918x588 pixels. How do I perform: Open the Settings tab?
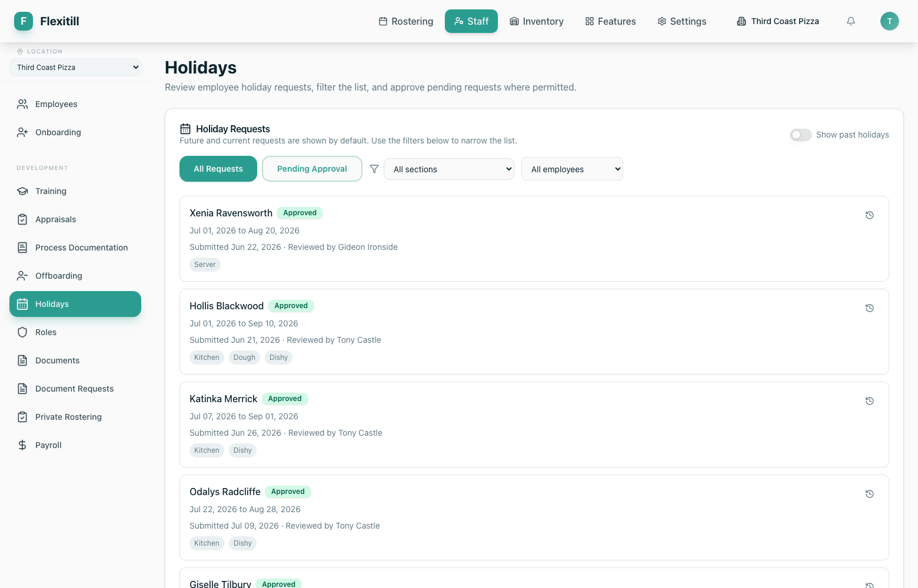coord(682,21)
